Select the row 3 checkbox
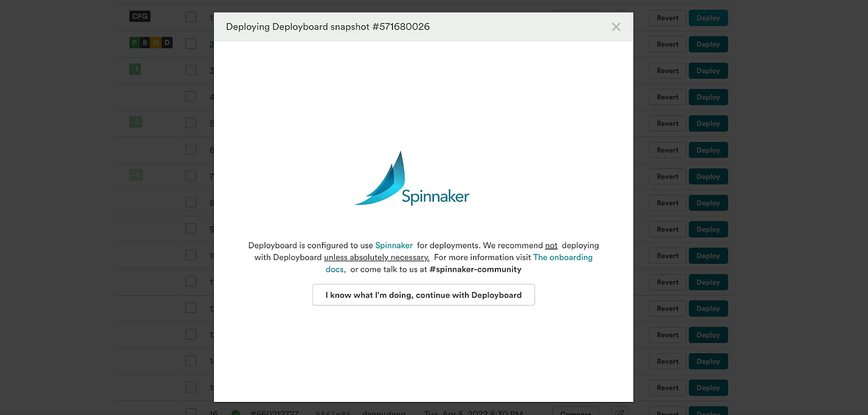This screenshot has height=415, width=868. [190, 70]
